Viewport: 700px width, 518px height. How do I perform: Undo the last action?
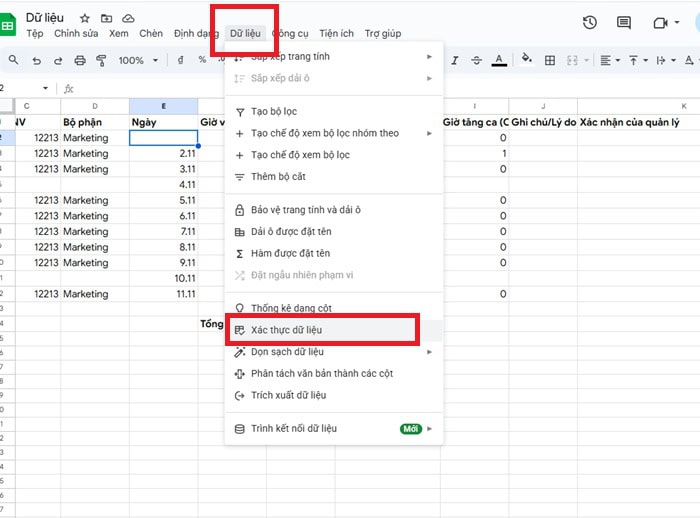coord(37,60)
